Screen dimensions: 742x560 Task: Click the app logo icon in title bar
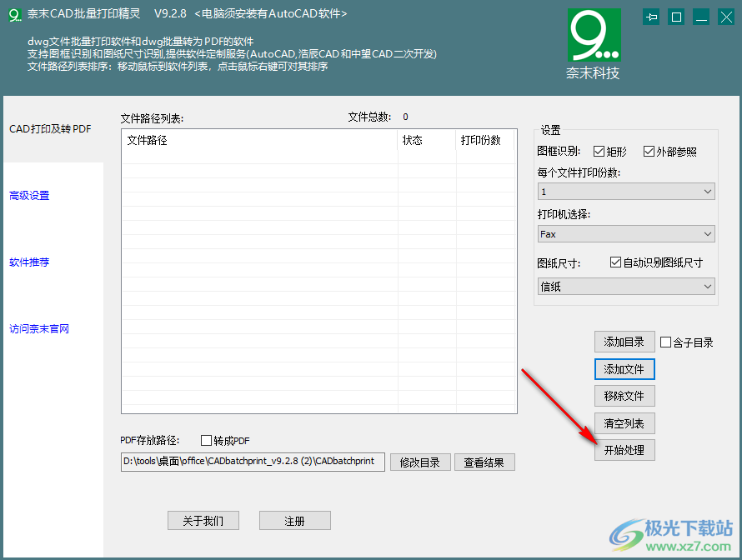[x=15, y=15]
